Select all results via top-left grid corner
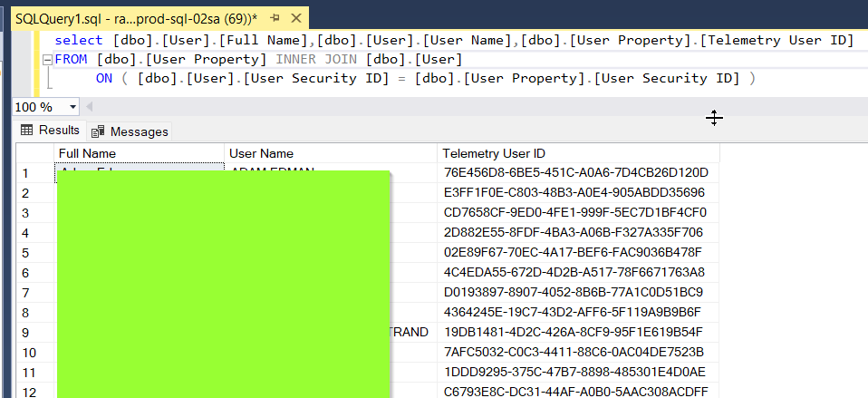The image size is (868, 398). tap(35, 153)
